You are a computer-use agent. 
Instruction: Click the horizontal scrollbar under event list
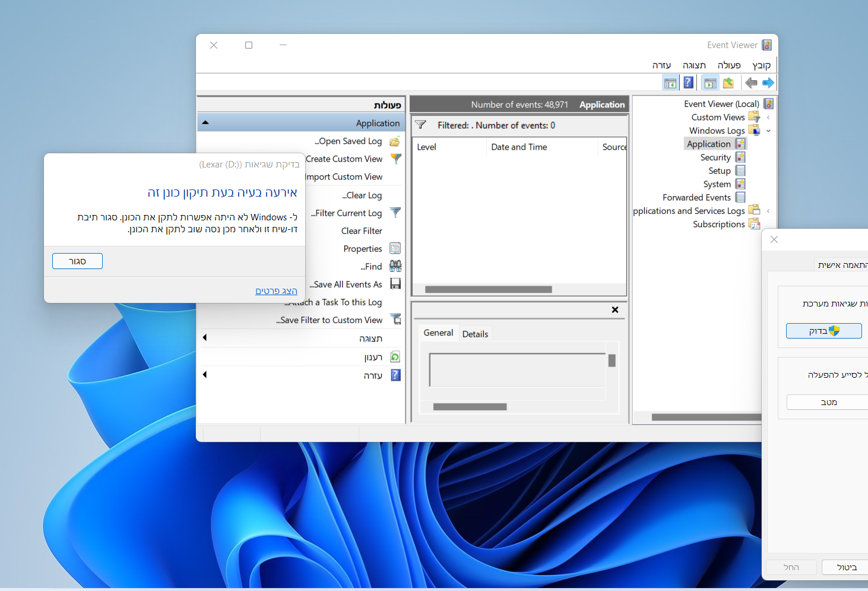pyautogui.click(x=488, y=290)
